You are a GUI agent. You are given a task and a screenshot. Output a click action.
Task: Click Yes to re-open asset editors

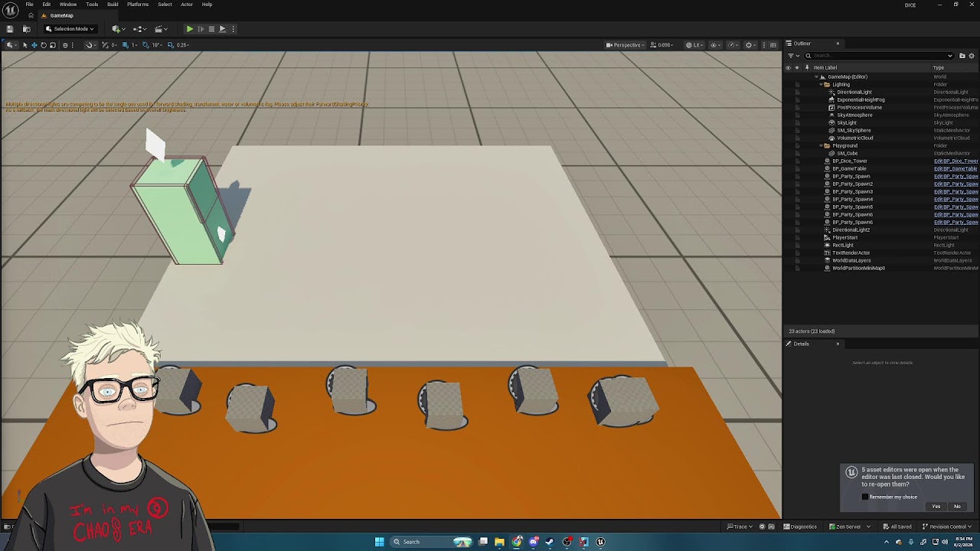pos(936,507)
